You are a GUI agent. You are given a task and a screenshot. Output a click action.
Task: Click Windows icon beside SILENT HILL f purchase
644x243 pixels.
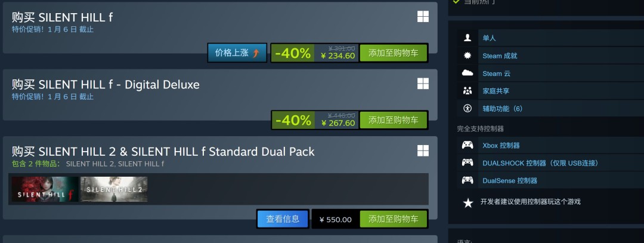(423, 17)
